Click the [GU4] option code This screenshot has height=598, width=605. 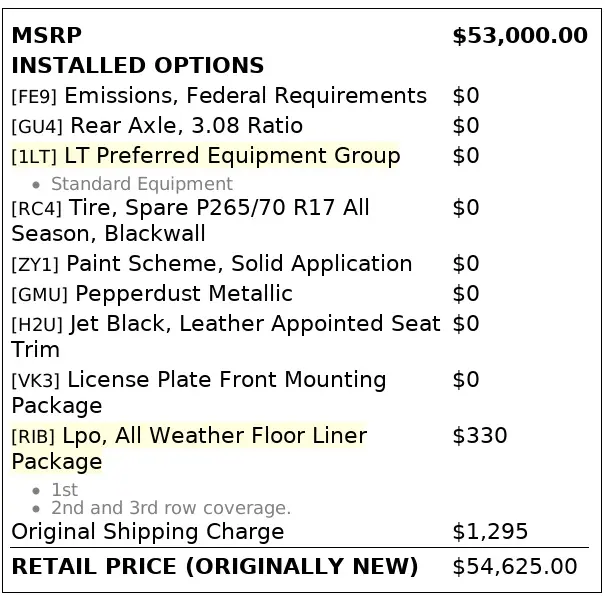pyautogui.click(x=37, y=127)
